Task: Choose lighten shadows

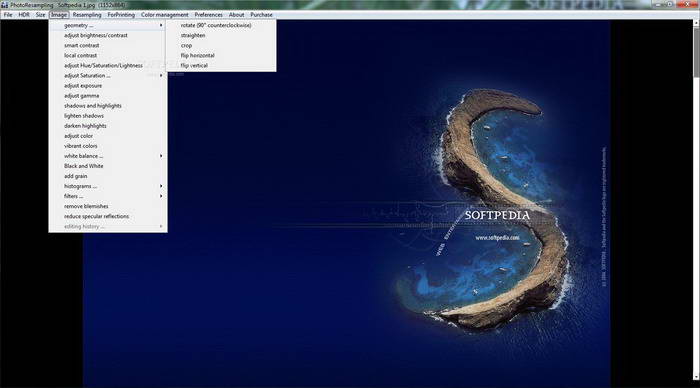Action: pos(108,116)
